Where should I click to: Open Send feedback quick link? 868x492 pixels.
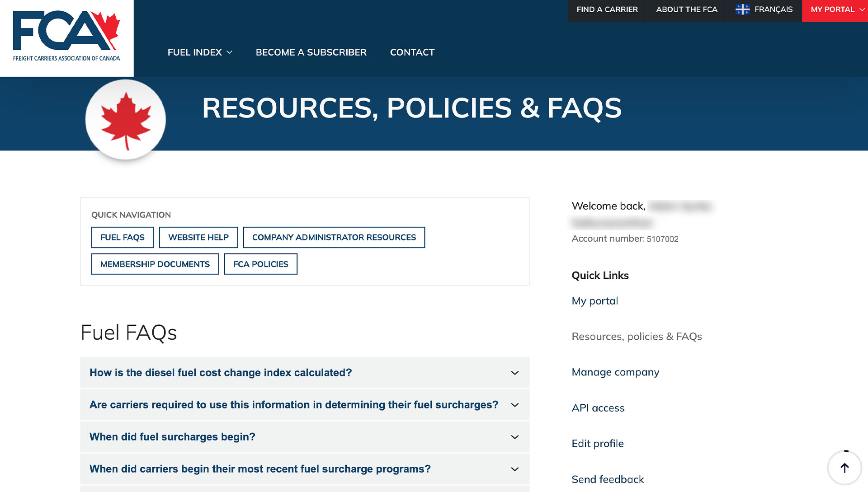608,479
